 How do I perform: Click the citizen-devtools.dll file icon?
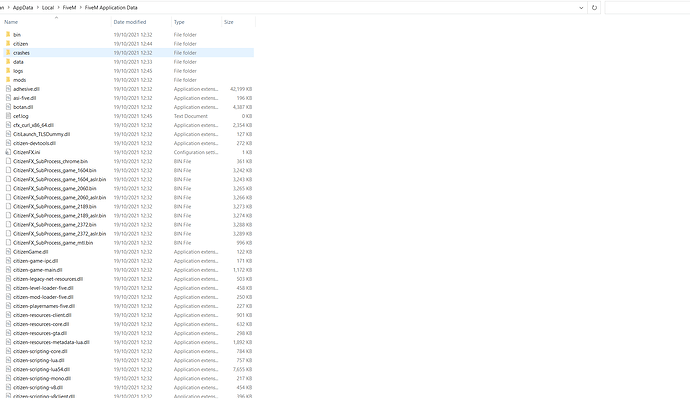(x=8, y=143)
